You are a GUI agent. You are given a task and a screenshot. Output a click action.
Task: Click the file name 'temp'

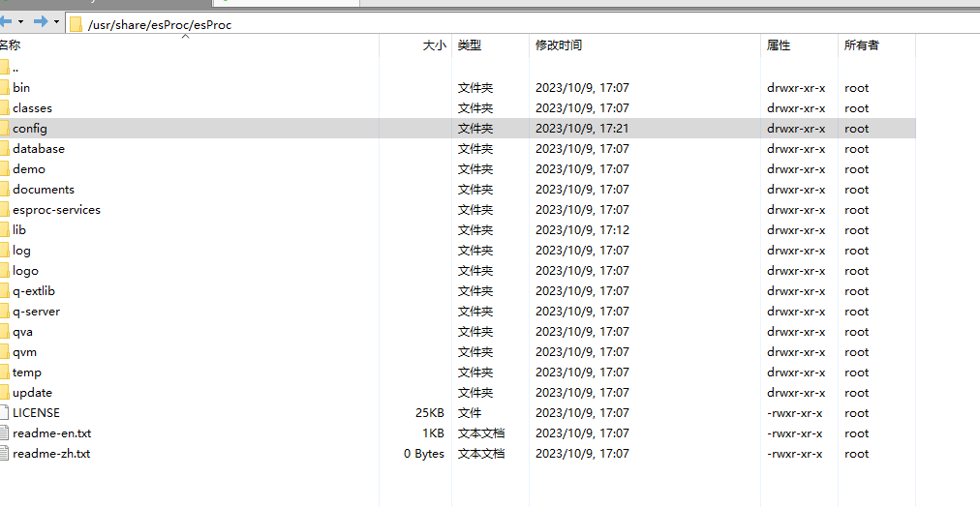27,373
